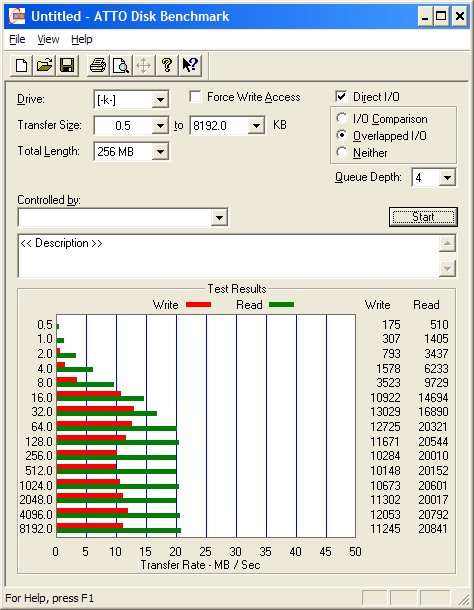474x610 pixels.
Task: Expand the Total Length 256 MB dropdown
Action: click(x=160, y=152)
